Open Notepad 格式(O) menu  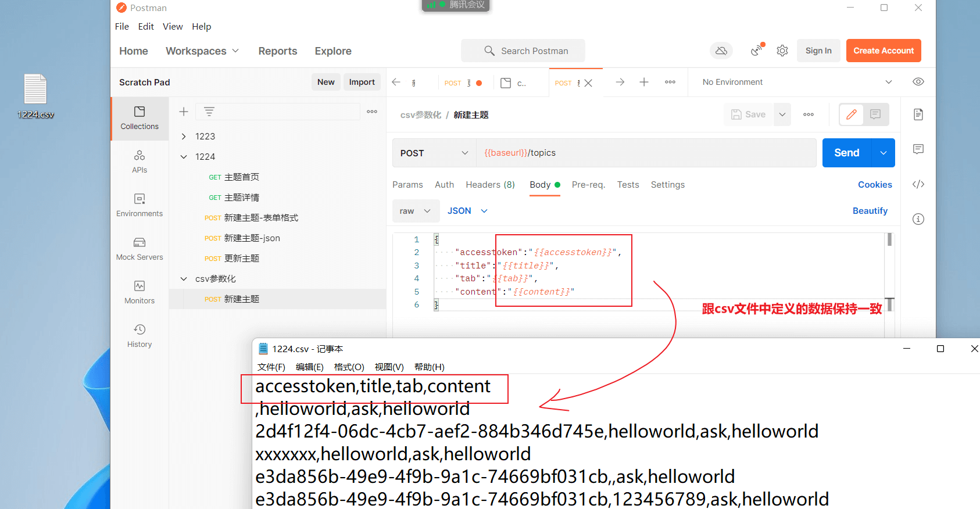click(x=349, y=367)
